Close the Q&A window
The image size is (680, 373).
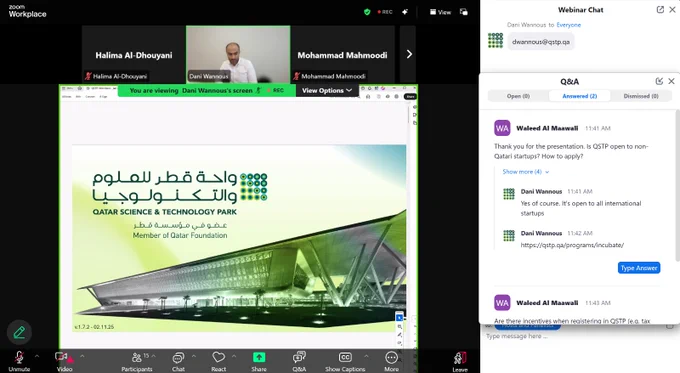[x=671, y=81]
